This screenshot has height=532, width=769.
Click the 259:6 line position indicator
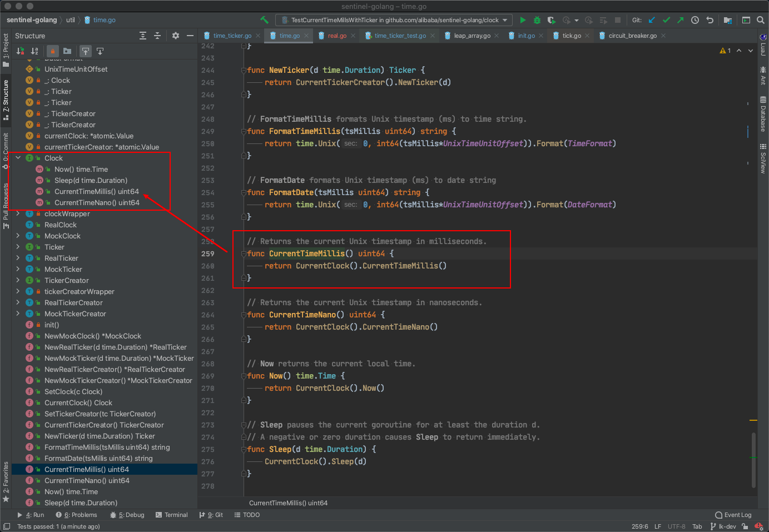[x=639, y=526]
